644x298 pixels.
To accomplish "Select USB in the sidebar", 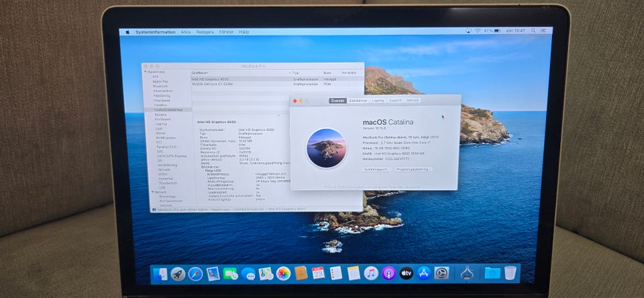I will [162, 188].
